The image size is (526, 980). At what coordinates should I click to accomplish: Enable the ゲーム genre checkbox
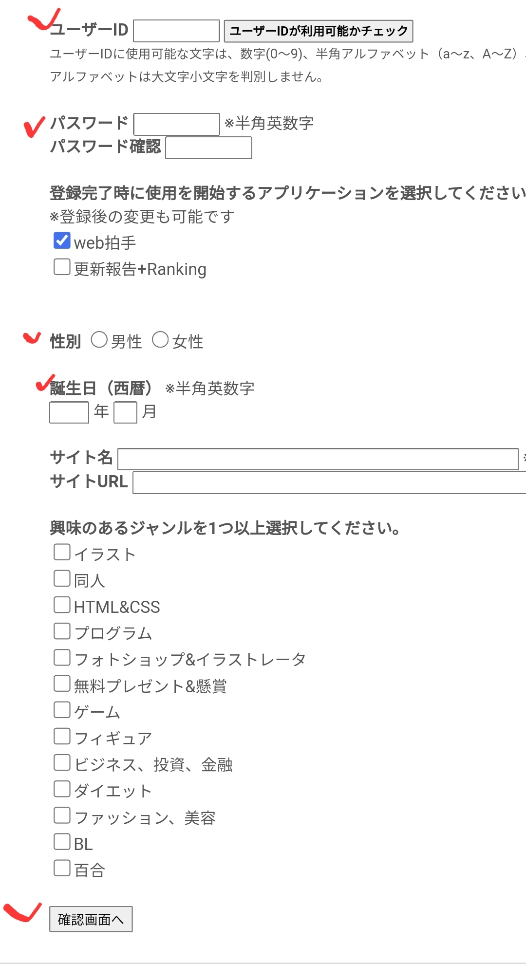[x=62, y=710]
